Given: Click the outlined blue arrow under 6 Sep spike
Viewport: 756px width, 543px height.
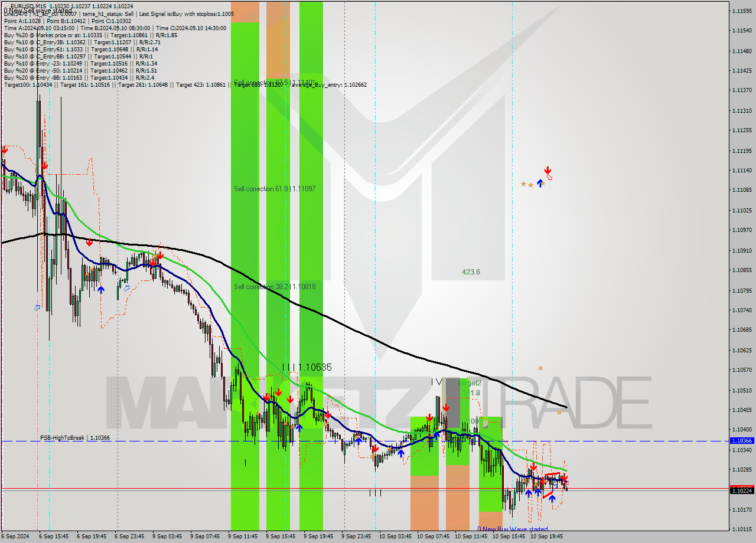Looking at the screenshot, I should click(x=37, y=308).
